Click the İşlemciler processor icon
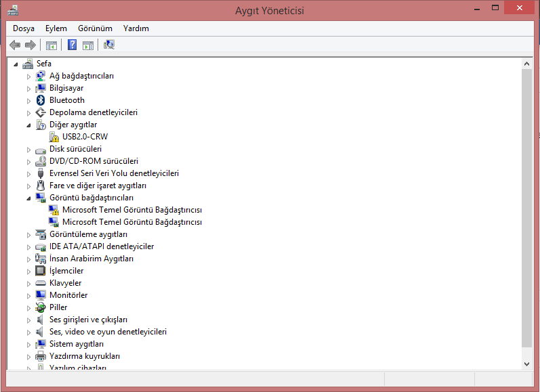Viewport: 540px width, 392px height. 41,271
